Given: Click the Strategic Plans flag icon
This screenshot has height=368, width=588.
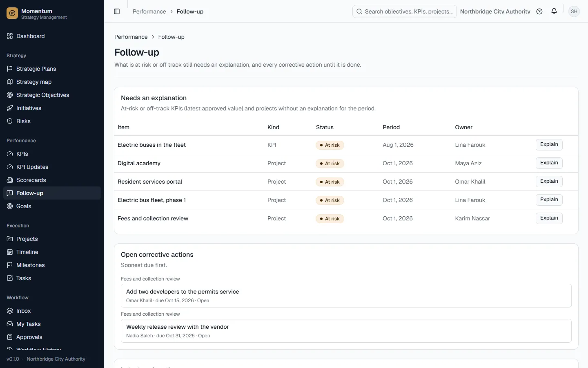Looking at the screenshot, I should pyautogui.click(x=10, y=69).
